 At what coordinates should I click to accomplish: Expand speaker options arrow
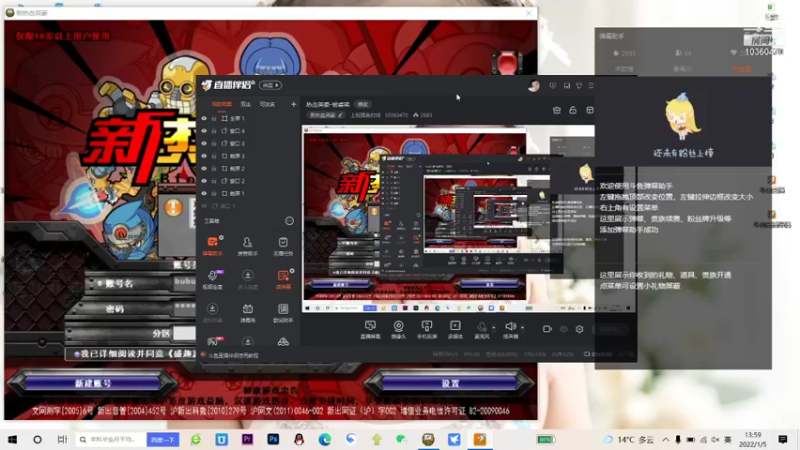click(x=522, y=327)
